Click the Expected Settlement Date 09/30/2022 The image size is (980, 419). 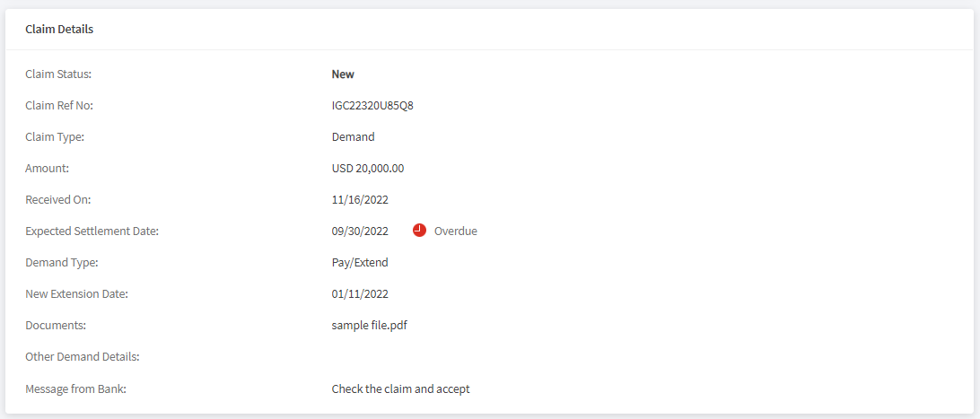click(360, 231)
